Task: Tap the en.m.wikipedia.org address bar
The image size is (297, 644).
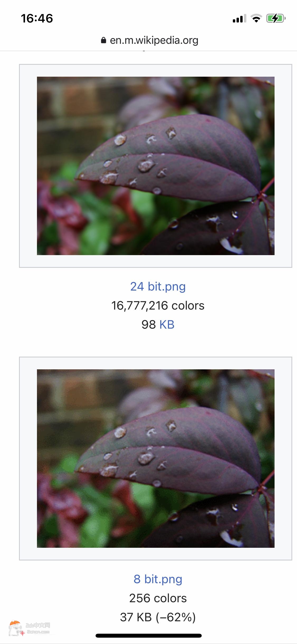Action: point(149,40)
